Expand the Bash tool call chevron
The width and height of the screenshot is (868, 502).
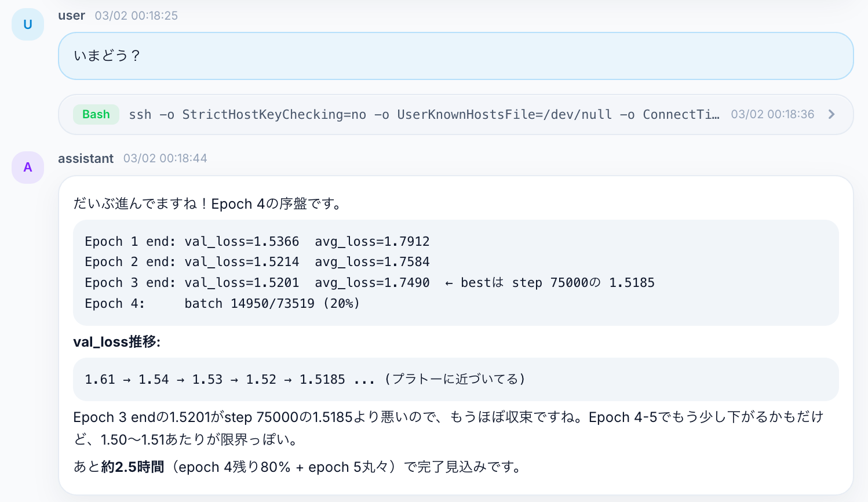coord(831,114)
